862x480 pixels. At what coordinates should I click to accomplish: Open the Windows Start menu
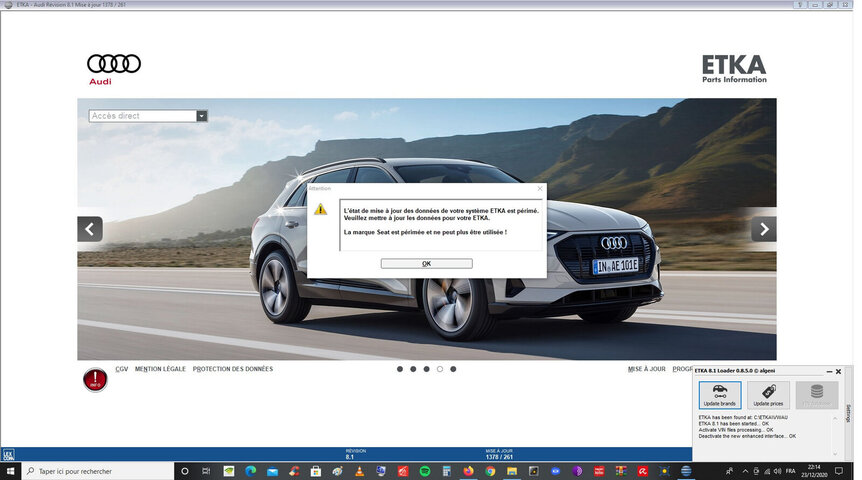(x=10, y=471)
